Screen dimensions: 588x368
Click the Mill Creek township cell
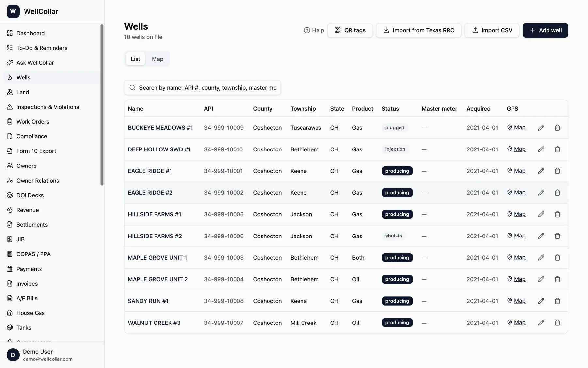[x=303, y=323]
